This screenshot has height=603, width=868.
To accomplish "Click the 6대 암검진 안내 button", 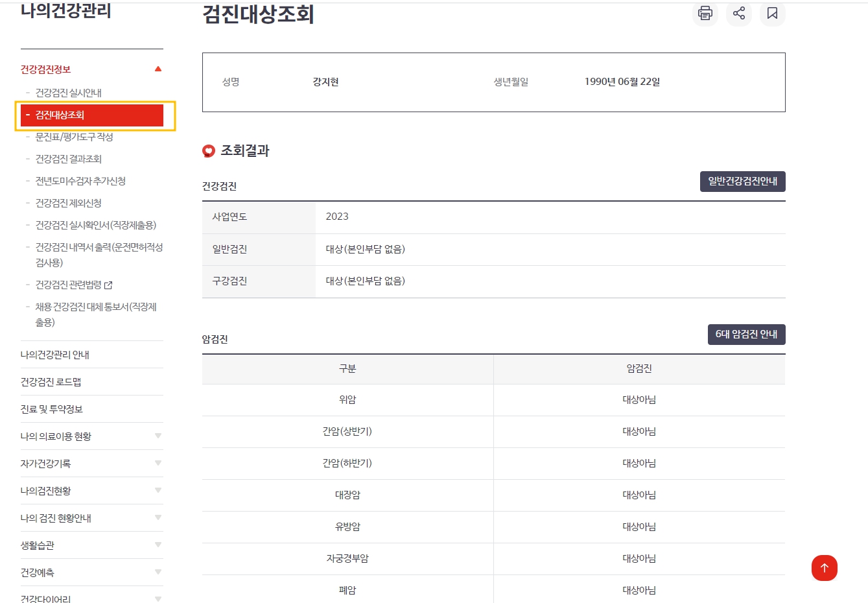I will [746, 335].
